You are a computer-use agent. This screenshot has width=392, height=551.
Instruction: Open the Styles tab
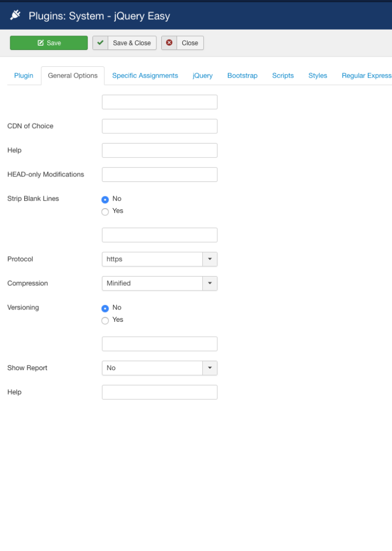pyautogui.click(x=318, y=76)
